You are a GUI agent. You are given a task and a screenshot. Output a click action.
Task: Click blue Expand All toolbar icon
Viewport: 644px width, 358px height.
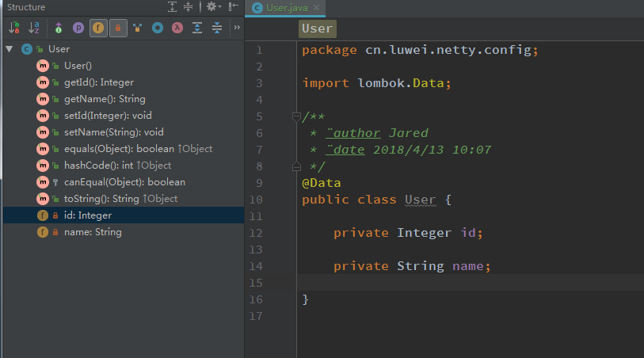[x=197, y=28]
